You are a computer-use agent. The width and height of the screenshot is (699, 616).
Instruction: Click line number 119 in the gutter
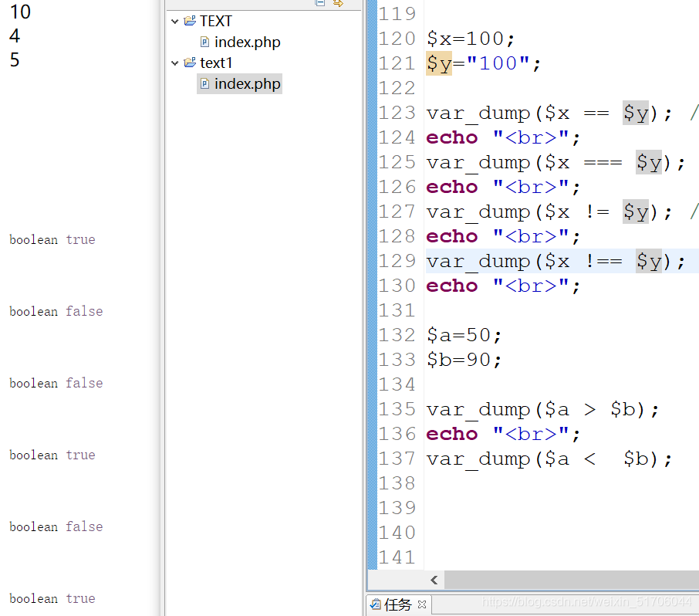(397, 14)
